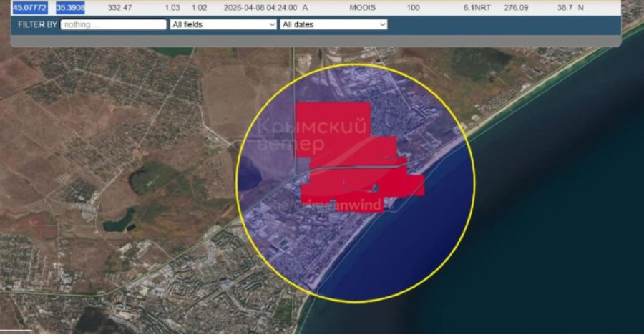Open the All fields dropdown
644x335 pixels.
tap(223, 24)
